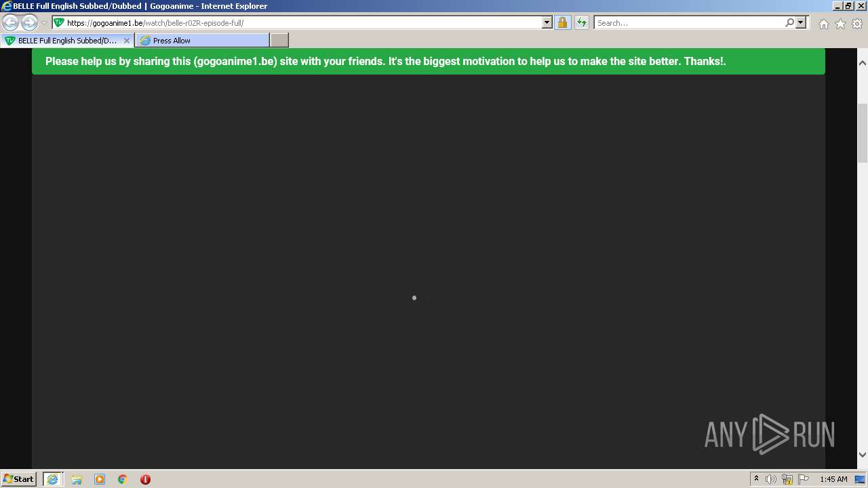
Task: Open a new tab button
Action: [279, 41]
